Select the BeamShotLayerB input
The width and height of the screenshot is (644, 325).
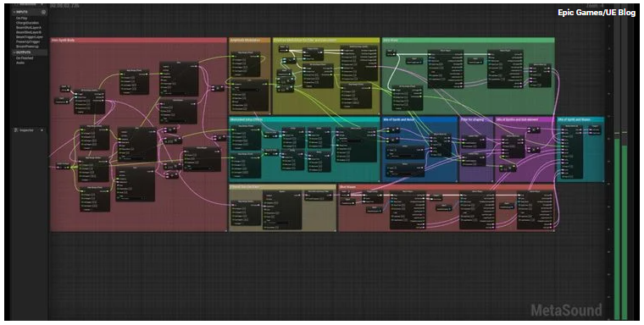28,32
